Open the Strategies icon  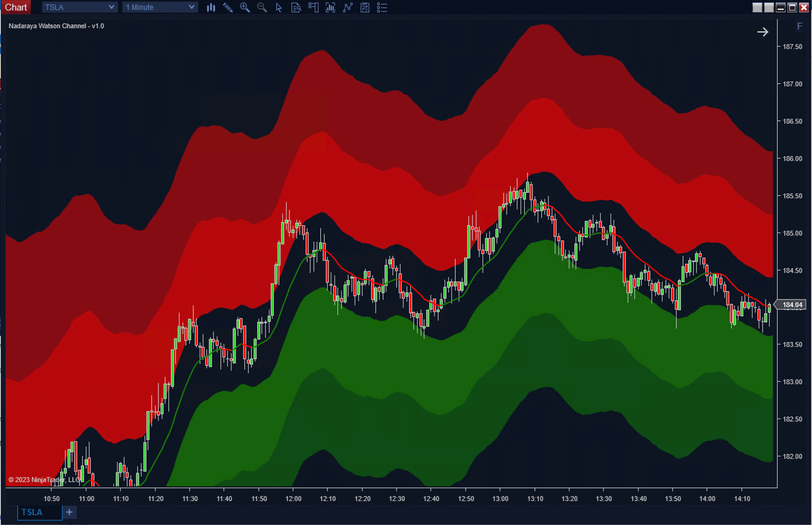pos(348,7)
